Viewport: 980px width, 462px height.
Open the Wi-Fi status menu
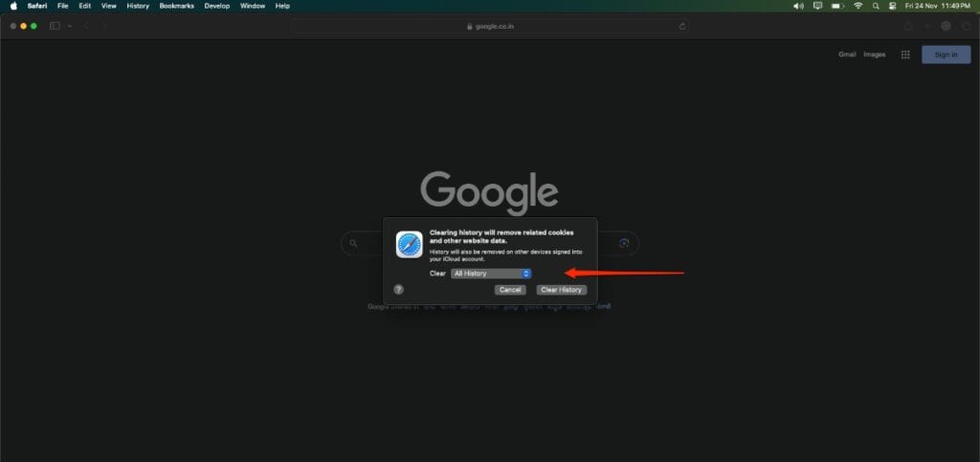point(858,6)
